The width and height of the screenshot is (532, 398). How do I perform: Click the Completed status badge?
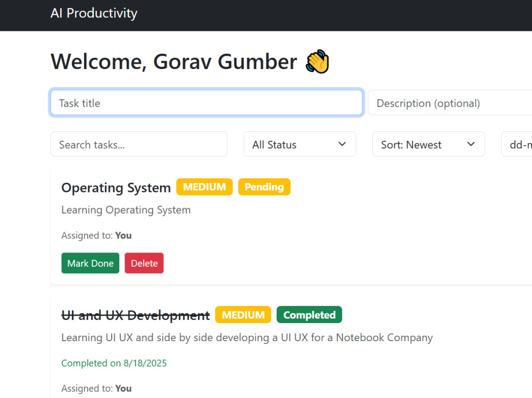tap(309, 315)
